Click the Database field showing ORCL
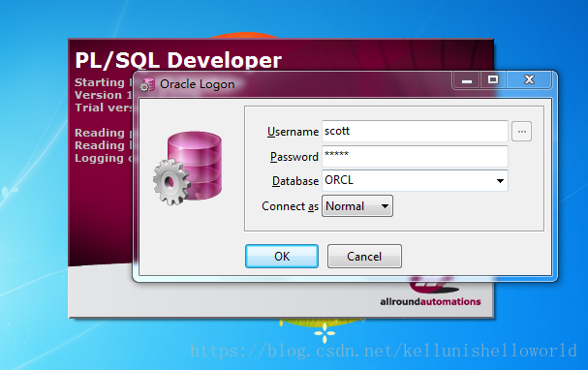 point(415,181)
